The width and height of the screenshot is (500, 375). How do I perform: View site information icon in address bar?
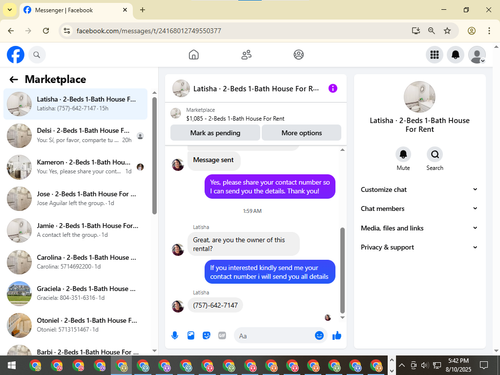point(67,31)
